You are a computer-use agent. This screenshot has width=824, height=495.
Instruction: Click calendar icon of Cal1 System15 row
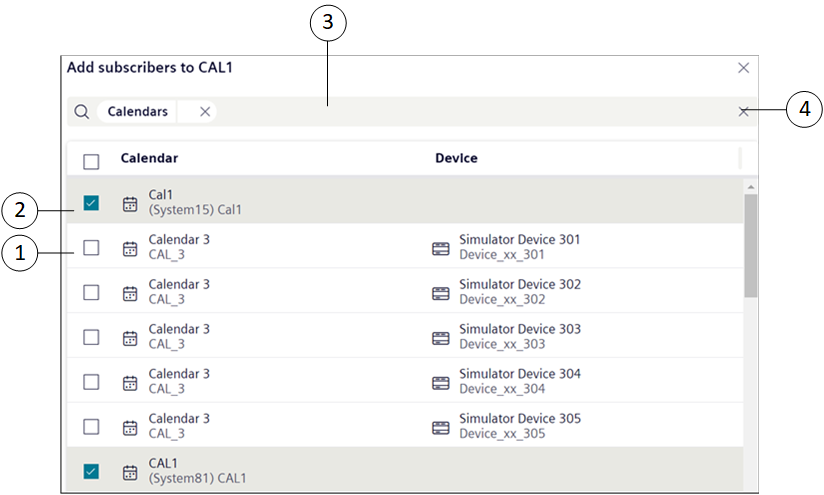pos(130,203)
